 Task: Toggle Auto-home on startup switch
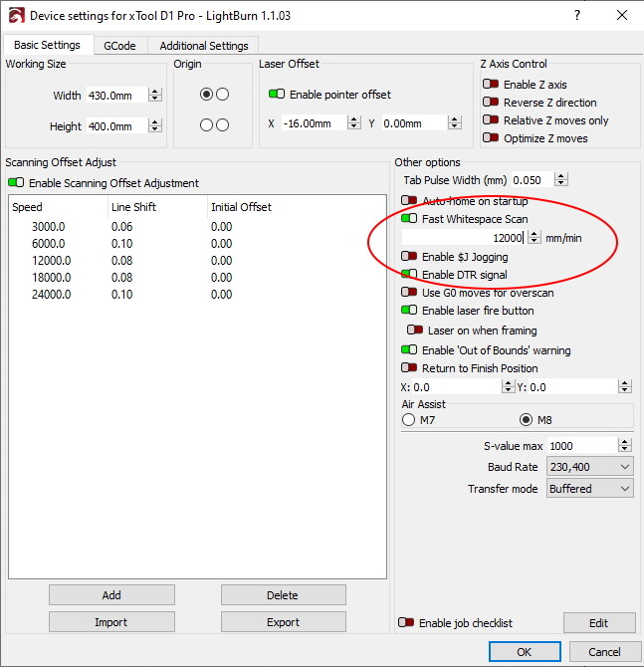pyautogui.click(x=409, y=200)
